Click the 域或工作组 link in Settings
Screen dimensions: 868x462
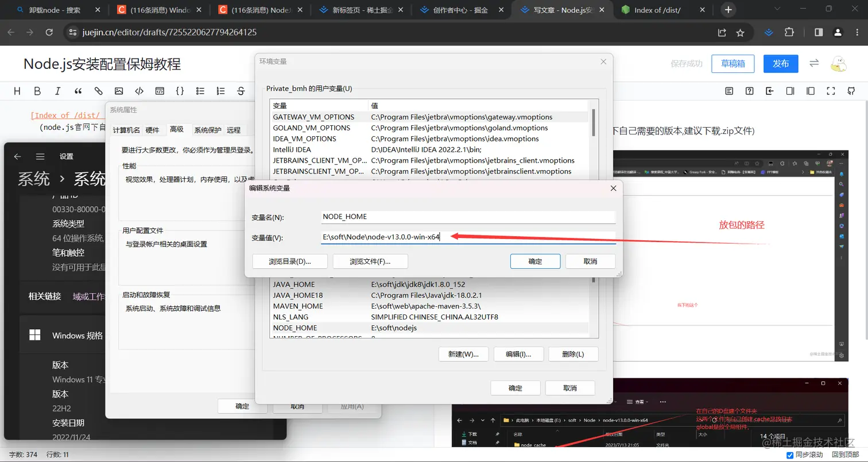click(89, 297)
